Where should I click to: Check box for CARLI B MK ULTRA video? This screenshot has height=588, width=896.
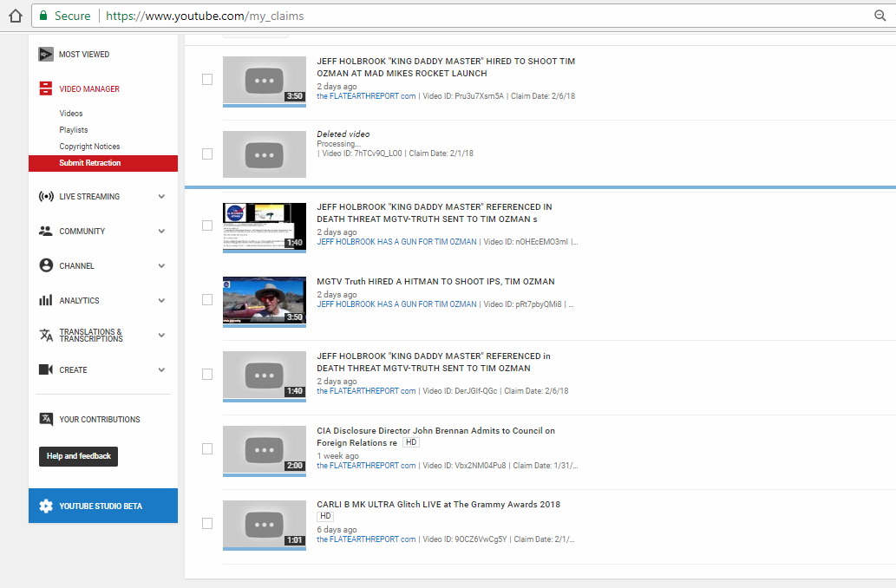(207, 524)
